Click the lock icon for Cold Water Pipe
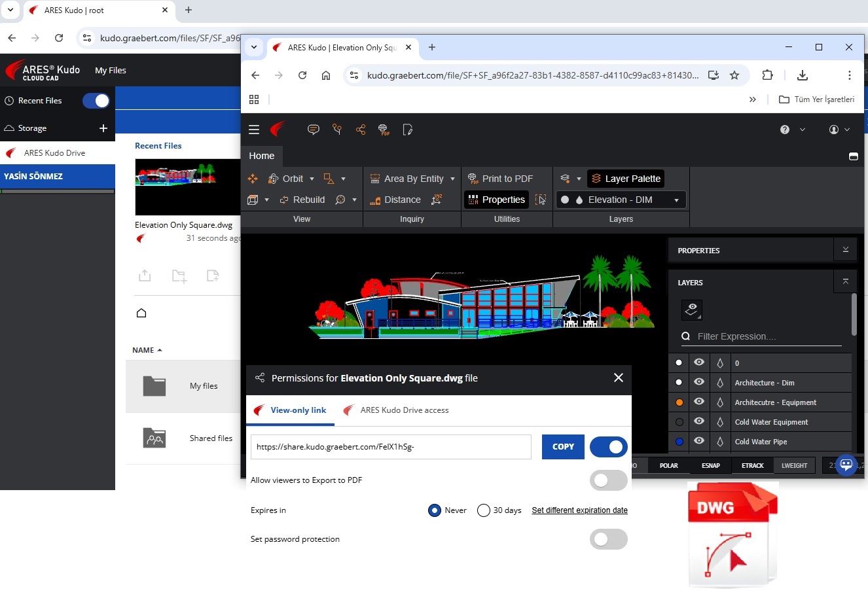The height and width of the screenshot is (602, 868). pos(720,441)
